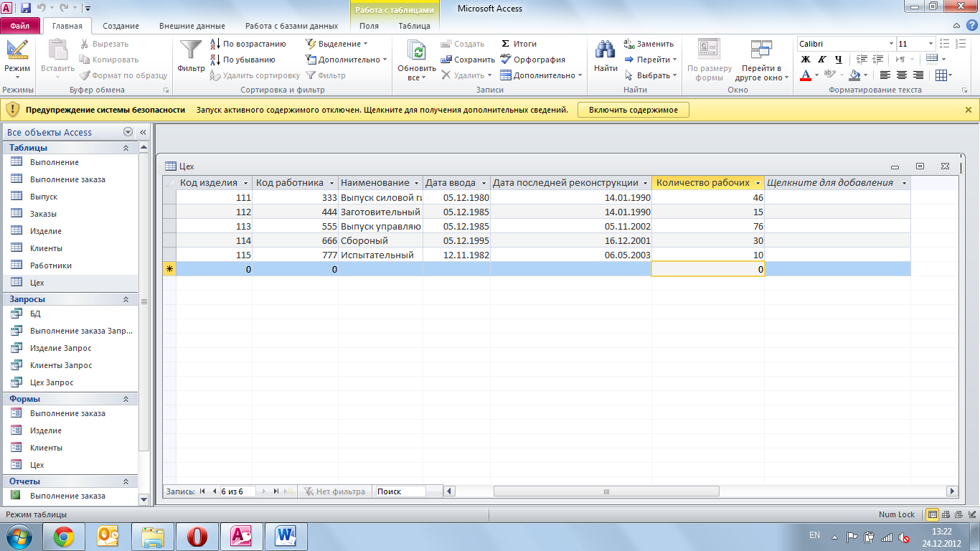Screen dimensions: 980x551
Task: Open Выделение filter dropdown
Action: [336, 44]
